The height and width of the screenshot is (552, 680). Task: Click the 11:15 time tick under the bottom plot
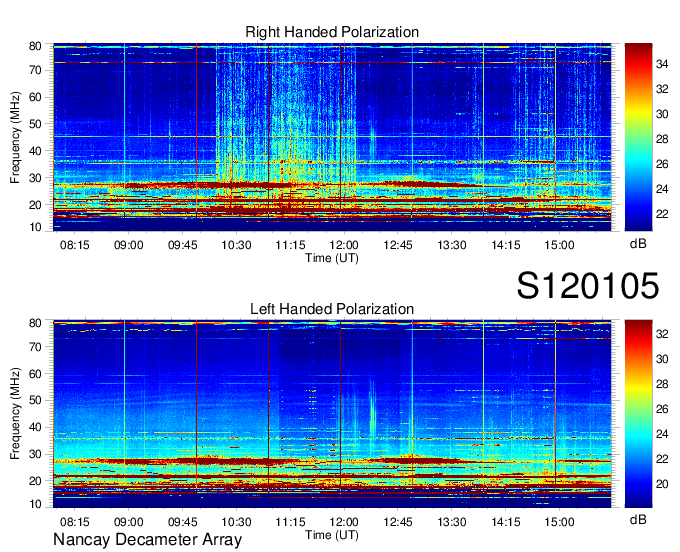(x=290, y=522)
